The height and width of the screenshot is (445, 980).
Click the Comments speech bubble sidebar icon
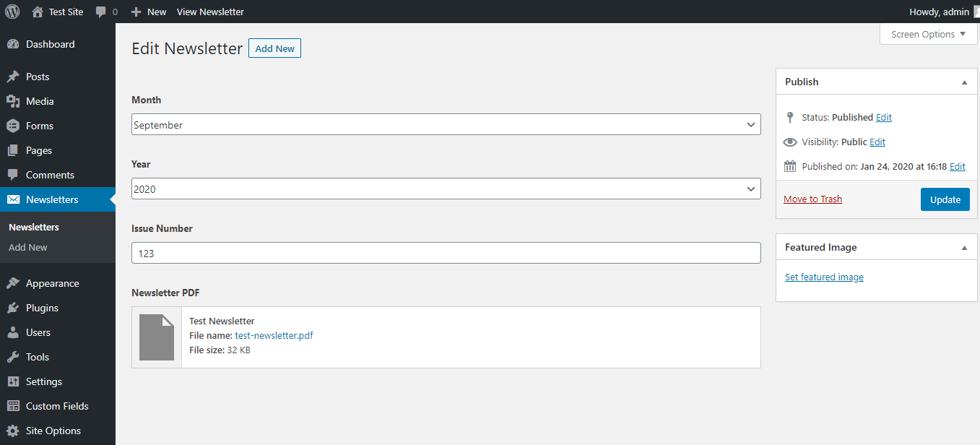(x=12, y=175)
